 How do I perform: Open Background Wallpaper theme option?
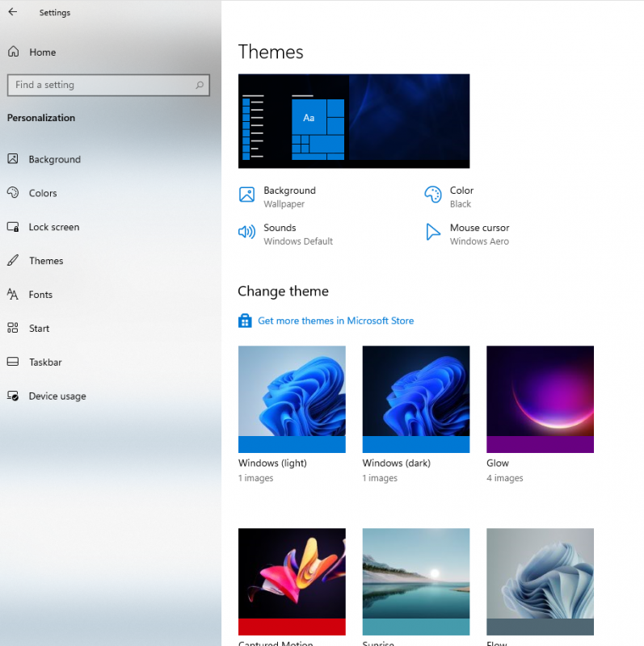[277, 196]
